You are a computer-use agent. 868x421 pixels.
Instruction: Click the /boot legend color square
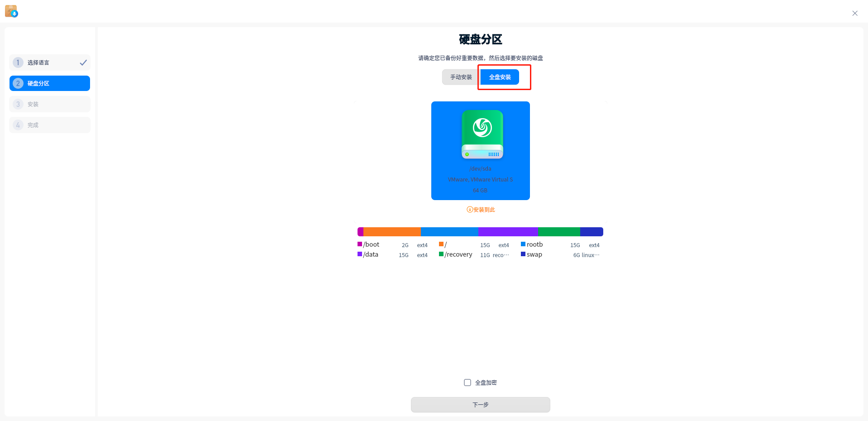pyautogui.click(x=360, y=244)
